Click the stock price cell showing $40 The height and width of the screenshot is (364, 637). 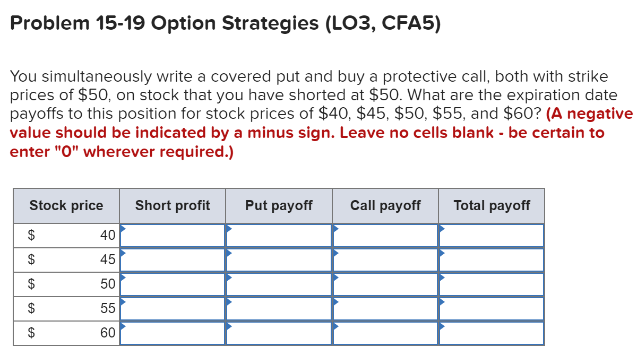click(66, 235)
